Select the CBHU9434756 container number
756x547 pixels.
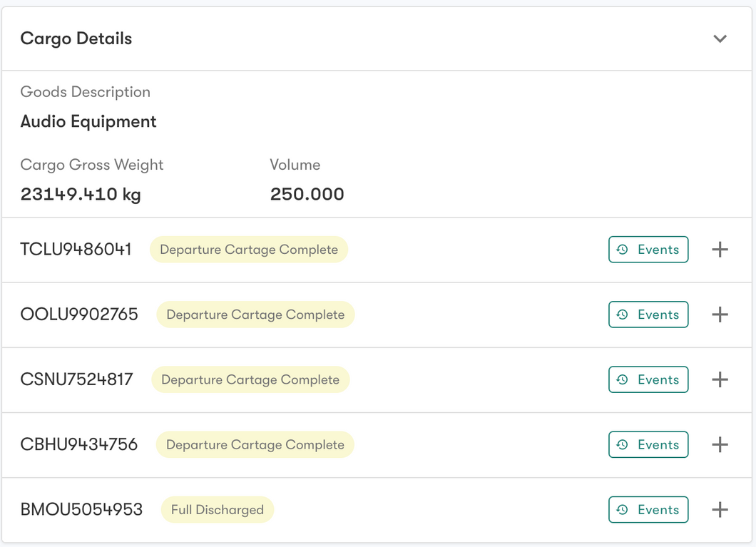point(79,445)
